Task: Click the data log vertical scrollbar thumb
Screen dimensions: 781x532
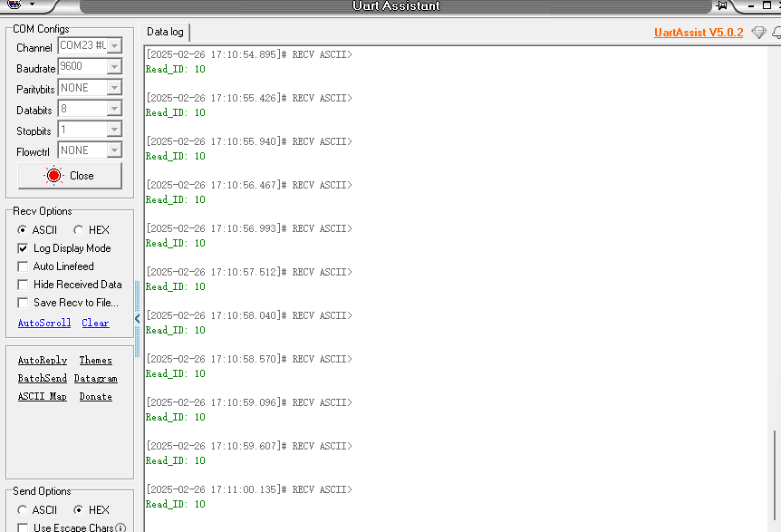Action: (x=774, y=475)
